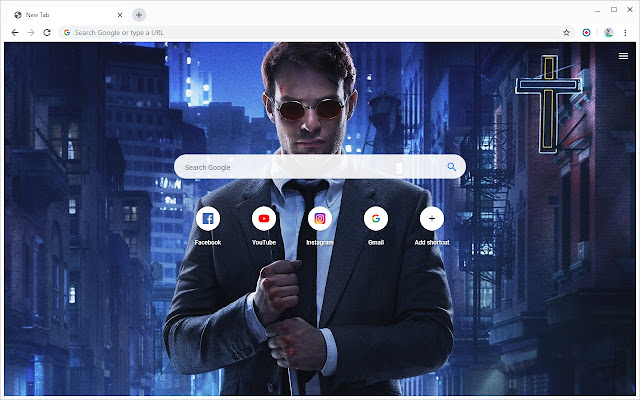Click the Search Google box on the page
This screenshot has width=640, height=400.
pos(320,167)
